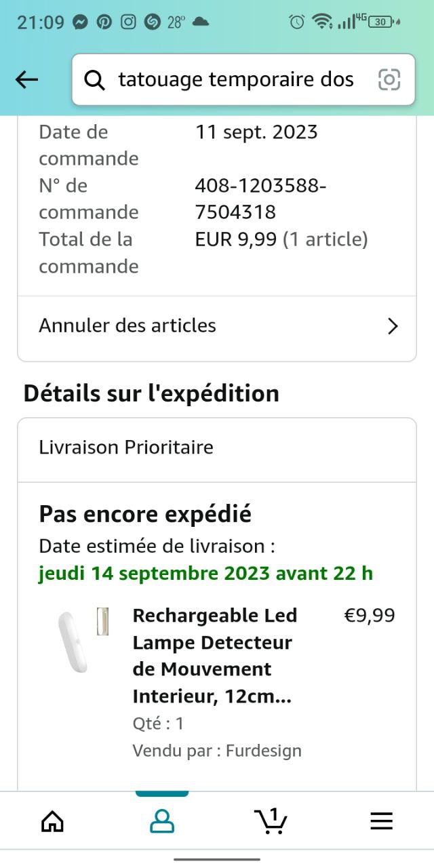Expand Annuler des articles chevron
Screen dimensions: 434x868
pos(392,326)
